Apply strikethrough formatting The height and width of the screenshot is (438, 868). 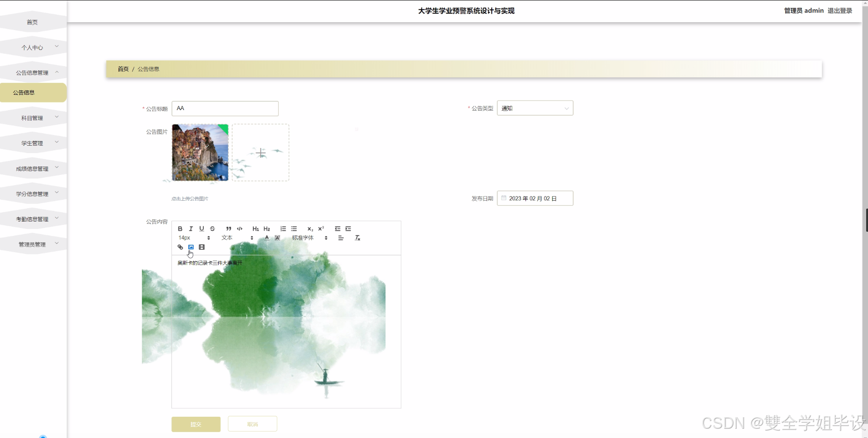212,228
